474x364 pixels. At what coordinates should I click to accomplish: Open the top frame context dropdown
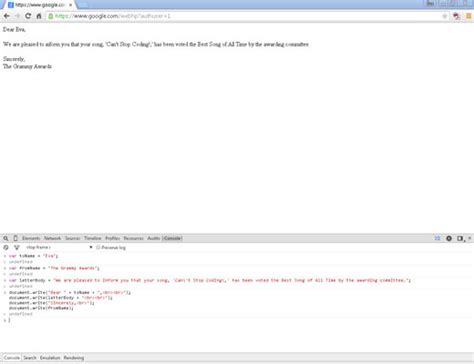tap(59, 247)
